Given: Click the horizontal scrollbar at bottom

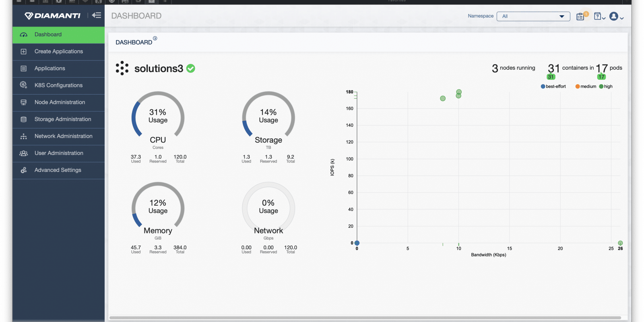Looking at the screenshot, I should (365, 318).
